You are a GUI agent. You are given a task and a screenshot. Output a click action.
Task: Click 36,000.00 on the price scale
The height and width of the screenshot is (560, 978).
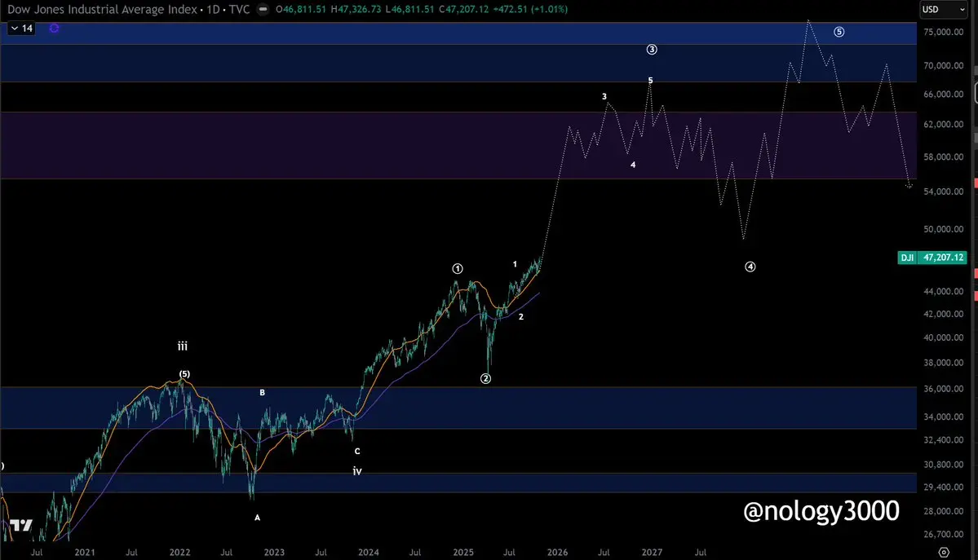click(944, 389)
